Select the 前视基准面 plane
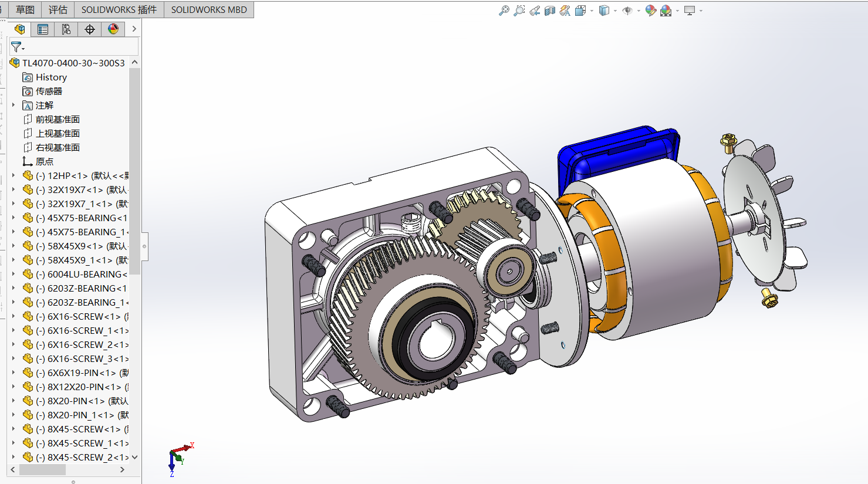The height and width of the screenshot is (484, 868). pos(58,119)
